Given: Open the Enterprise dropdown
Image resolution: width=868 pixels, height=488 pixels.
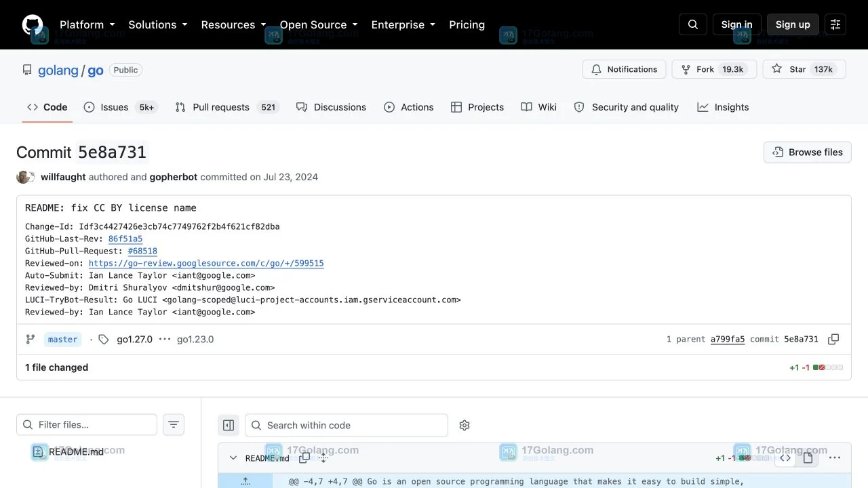Looking at the screenshot, I should pos(403,24).
